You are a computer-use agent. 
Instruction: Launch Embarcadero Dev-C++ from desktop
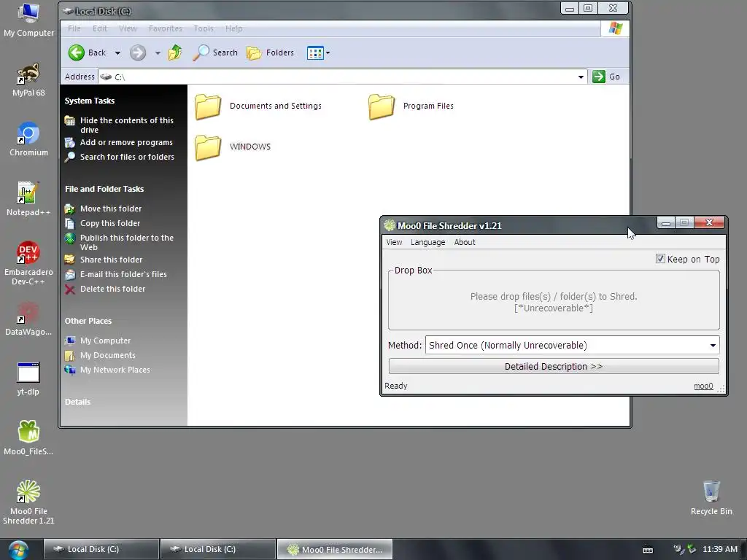28,262
